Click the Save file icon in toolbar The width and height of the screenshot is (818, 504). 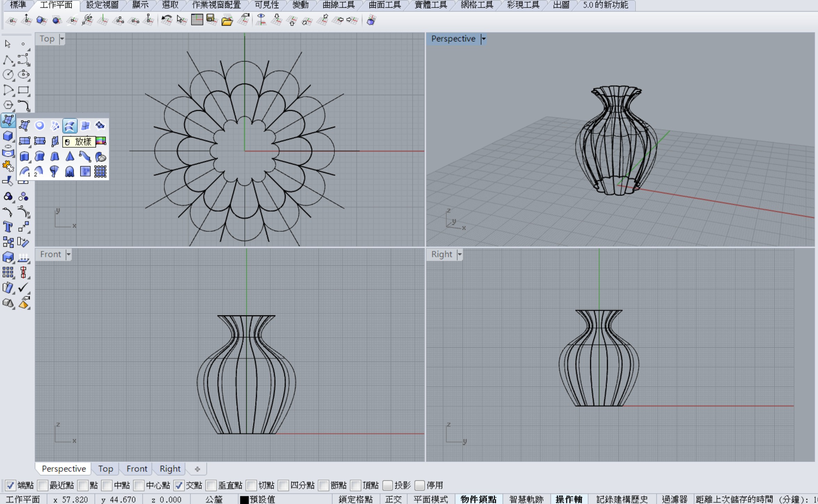coord(211,20)
